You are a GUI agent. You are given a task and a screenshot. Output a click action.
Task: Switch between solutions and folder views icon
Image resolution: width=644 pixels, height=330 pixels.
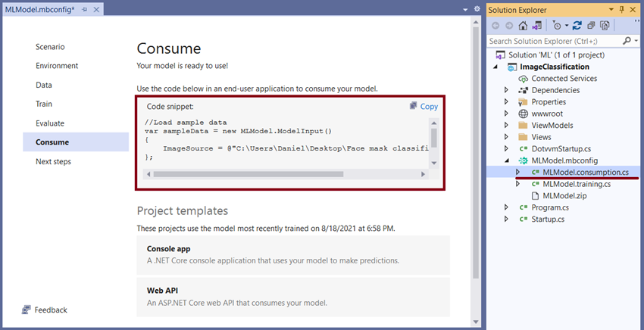536,26
